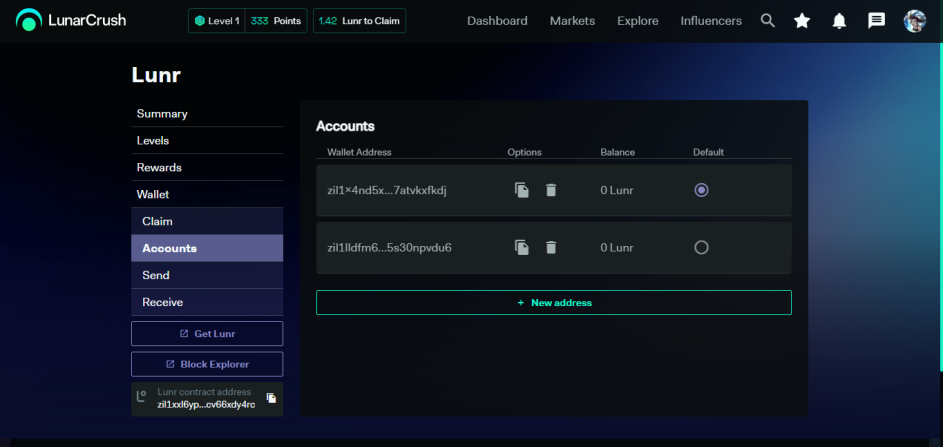Click the Default column header
This screenshot has width=943, height=447.
[708, 152]
